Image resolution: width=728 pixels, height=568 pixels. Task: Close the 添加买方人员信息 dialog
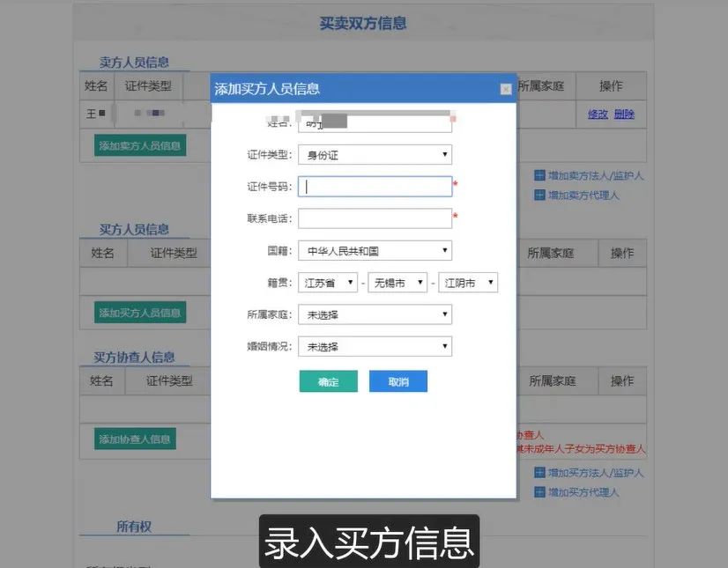505,89
